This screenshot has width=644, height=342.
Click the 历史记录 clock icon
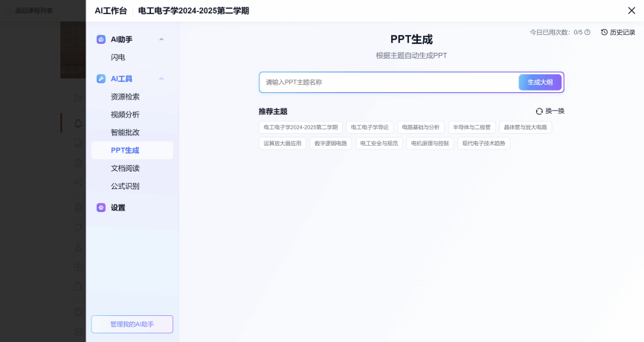605,33
